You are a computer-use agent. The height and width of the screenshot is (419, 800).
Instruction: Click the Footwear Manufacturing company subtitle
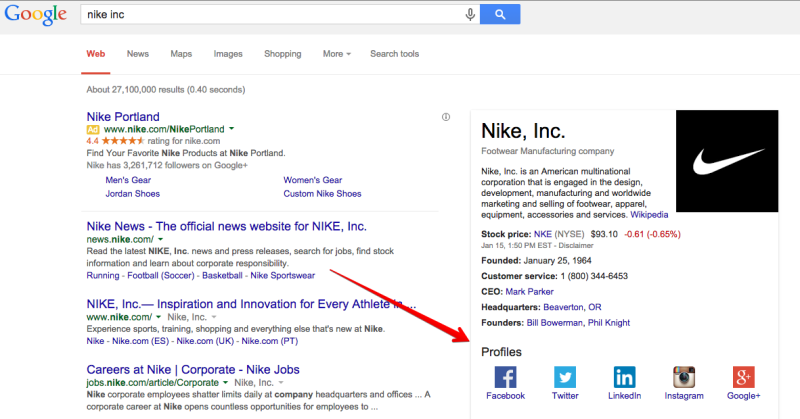click(x=547, y=151)
